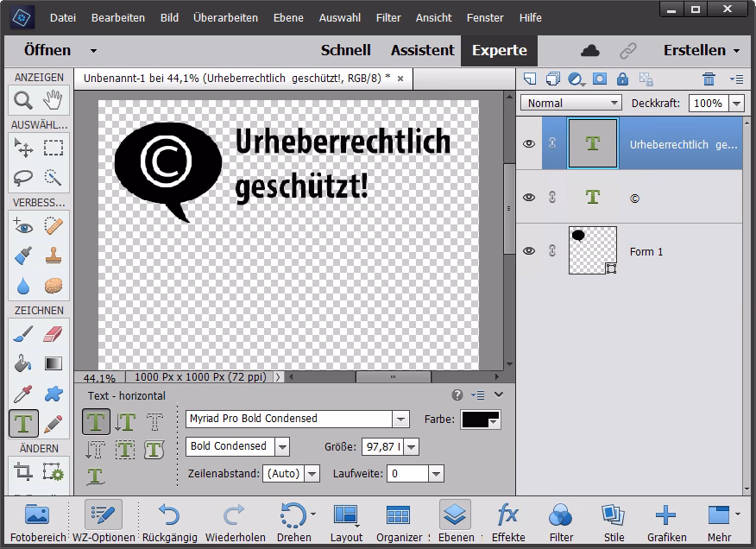Toggle visibility of the © layer

pyautogui.click(x=529, y=198)
